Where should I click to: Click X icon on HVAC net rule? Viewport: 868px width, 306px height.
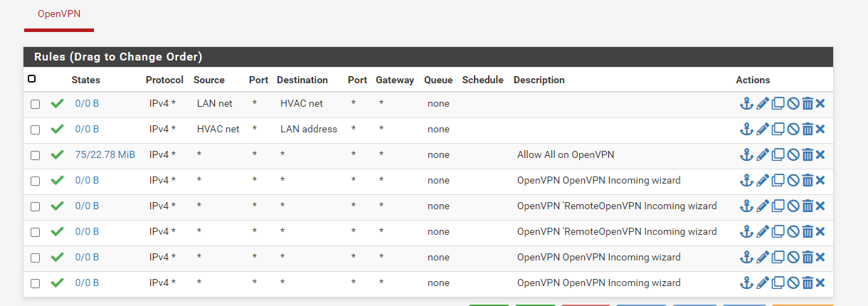point(820,130)
